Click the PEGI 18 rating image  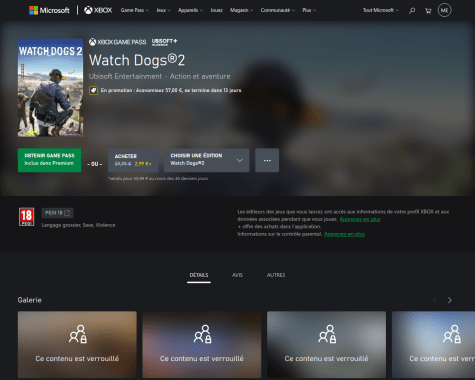tap(26, 217)
